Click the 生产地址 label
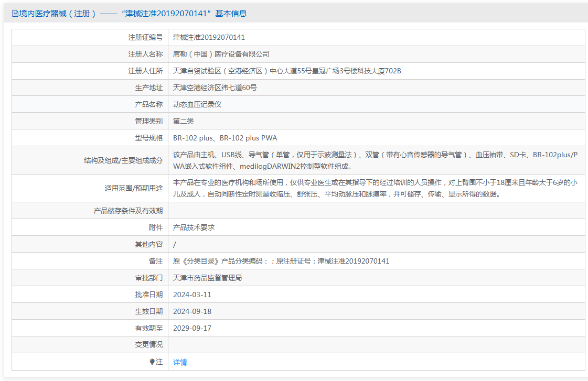The image size is (588, 381). [x=149, y=88]
